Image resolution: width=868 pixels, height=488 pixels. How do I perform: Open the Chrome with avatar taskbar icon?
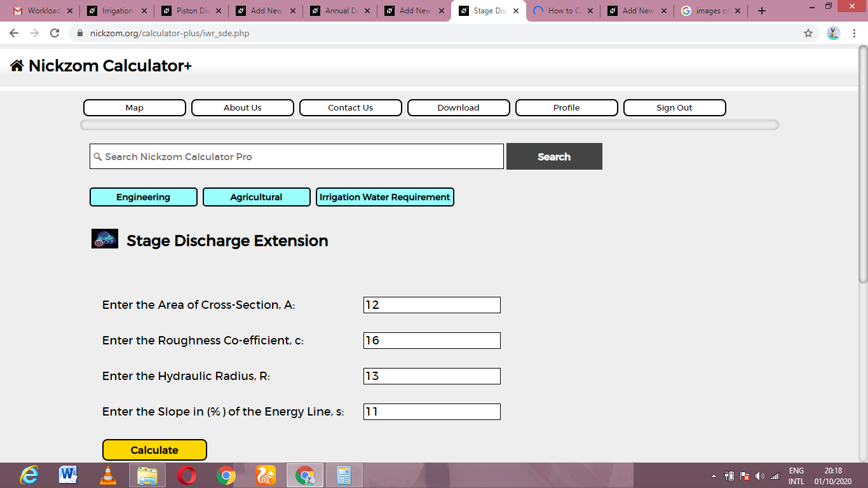pyautogui.click(x=305, y=475)
